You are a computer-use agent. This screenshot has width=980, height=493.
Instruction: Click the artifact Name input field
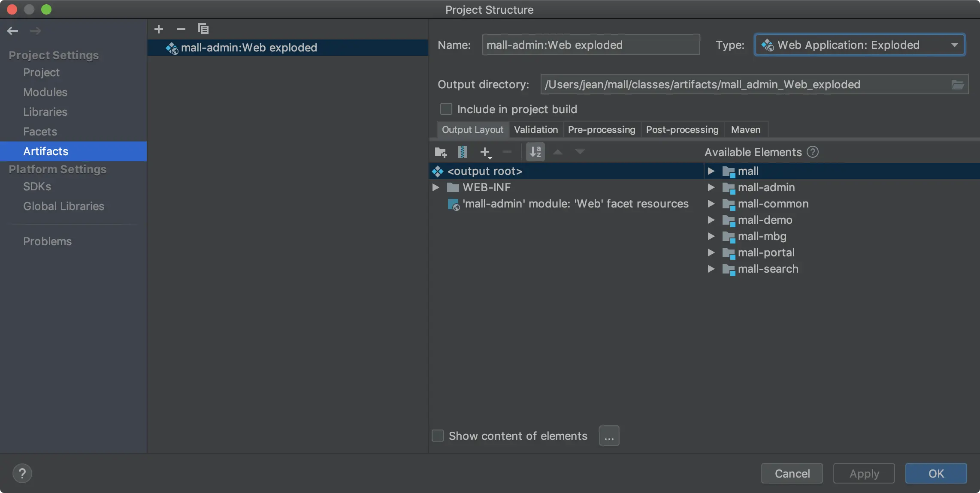pos(591,45)
